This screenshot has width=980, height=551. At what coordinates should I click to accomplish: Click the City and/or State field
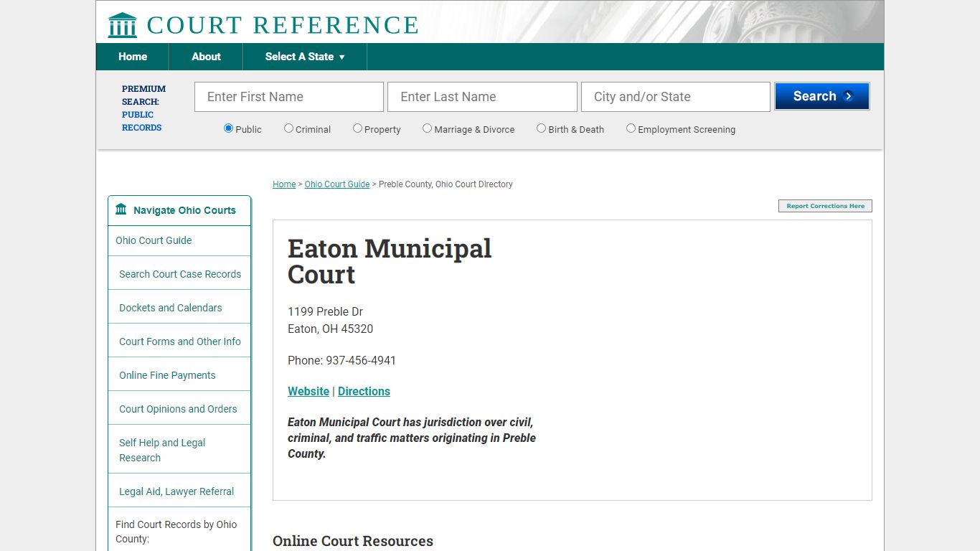676,97
